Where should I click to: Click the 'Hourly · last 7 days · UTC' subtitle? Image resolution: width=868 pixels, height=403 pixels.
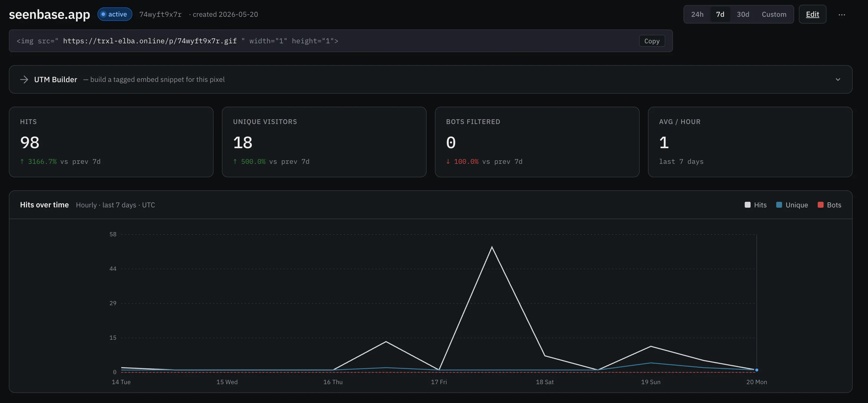pos(115,205)
